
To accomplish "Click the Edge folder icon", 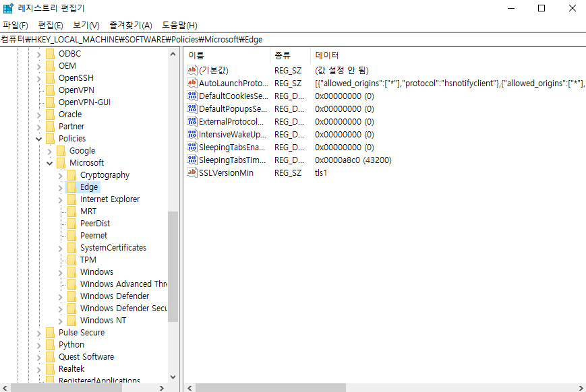I will [71, 187].
